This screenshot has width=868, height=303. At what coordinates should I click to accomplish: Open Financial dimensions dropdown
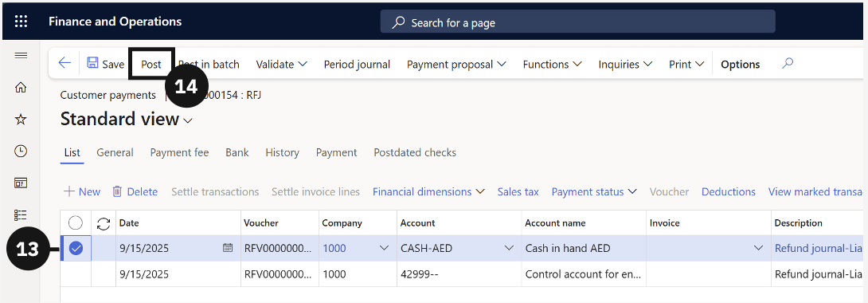(x=428, y=191)
